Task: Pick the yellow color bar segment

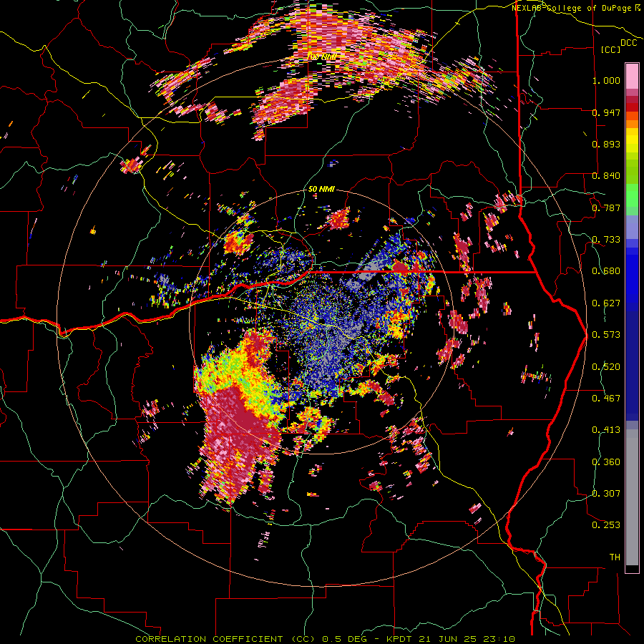Action: click(632, 140)
